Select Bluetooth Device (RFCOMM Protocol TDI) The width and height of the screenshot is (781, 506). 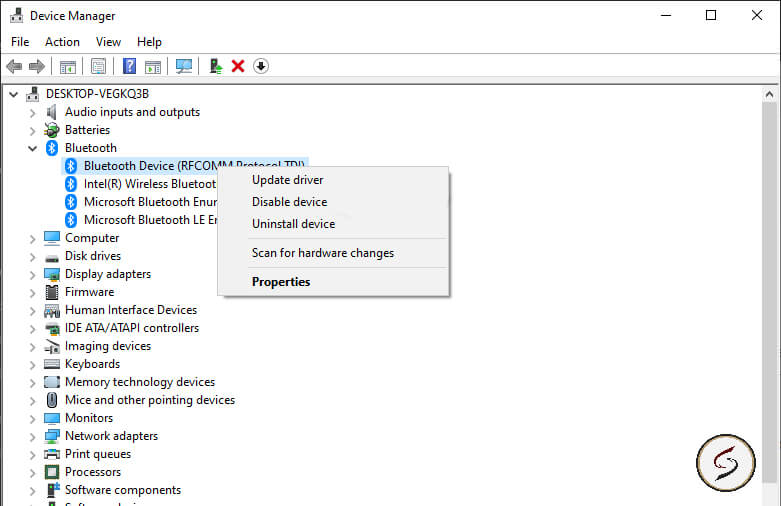185,165
